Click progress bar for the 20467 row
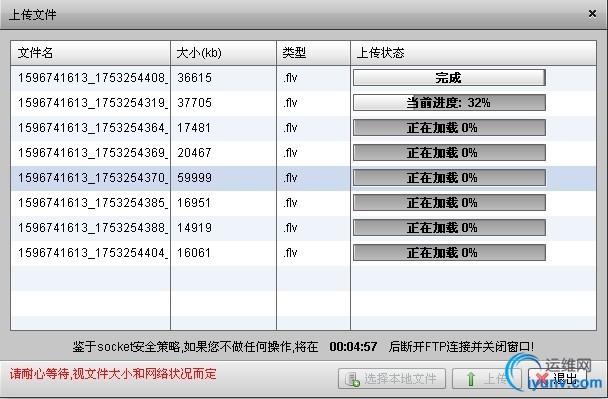The image size is (608, 399). click(449, 152)
